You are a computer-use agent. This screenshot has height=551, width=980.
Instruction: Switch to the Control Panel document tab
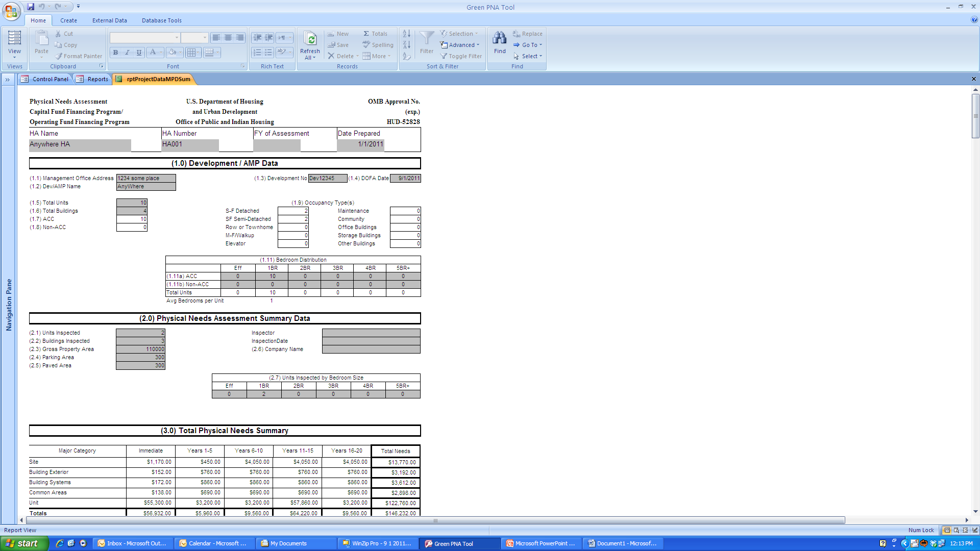pyautogui.click(x=45, y=79)
